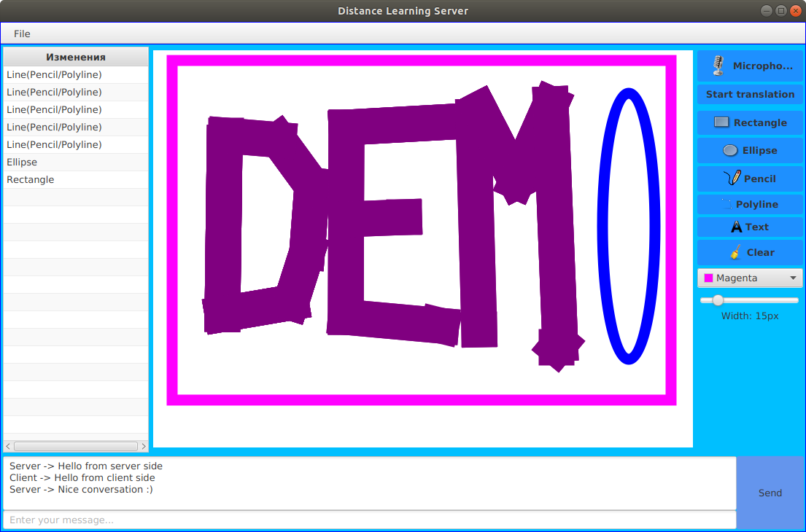Send the chat message
The width and height of the screenshot is (806, 532).
click(x=770, y=493)
